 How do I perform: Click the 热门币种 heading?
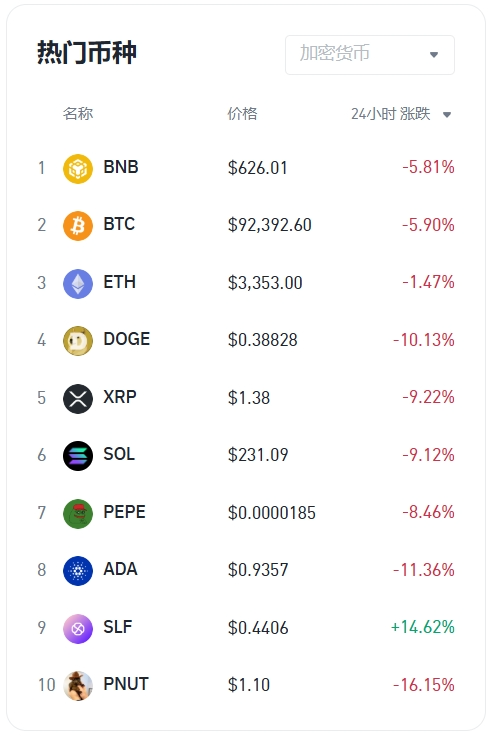(87, 52)
